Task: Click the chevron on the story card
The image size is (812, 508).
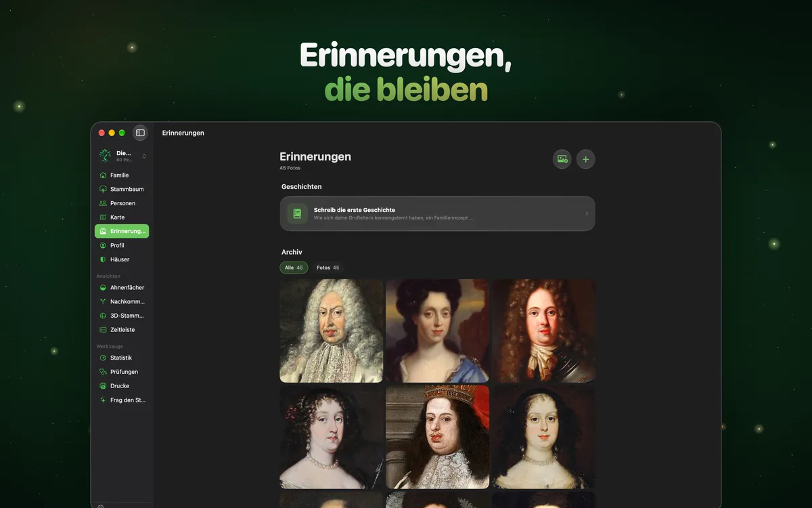Action: [586, 214]
